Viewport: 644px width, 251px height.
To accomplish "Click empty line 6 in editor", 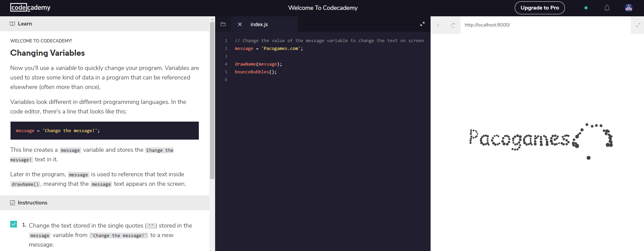I will [329, 80].
